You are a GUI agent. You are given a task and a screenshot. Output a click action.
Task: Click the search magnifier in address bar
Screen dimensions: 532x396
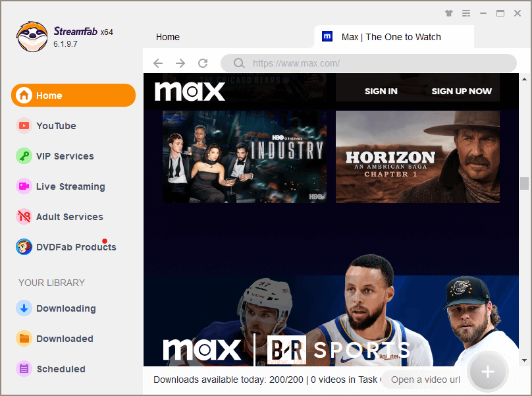coord(239,63)
